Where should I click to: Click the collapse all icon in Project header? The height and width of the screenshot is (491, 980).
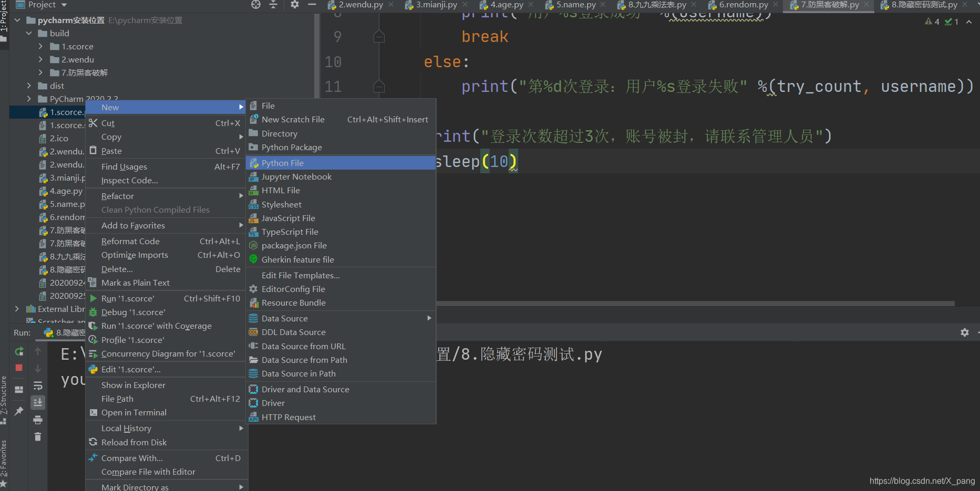pos(273,5)
